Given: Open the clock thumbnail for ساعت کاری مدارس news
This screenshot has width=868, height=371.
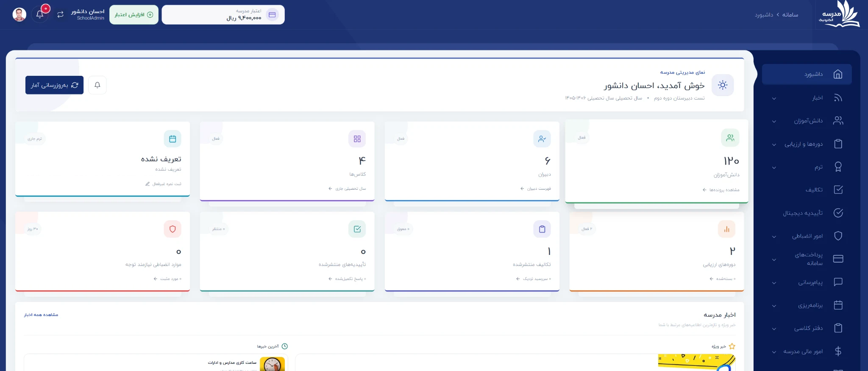Looking at the screenshot, I should tap(272, 364).
